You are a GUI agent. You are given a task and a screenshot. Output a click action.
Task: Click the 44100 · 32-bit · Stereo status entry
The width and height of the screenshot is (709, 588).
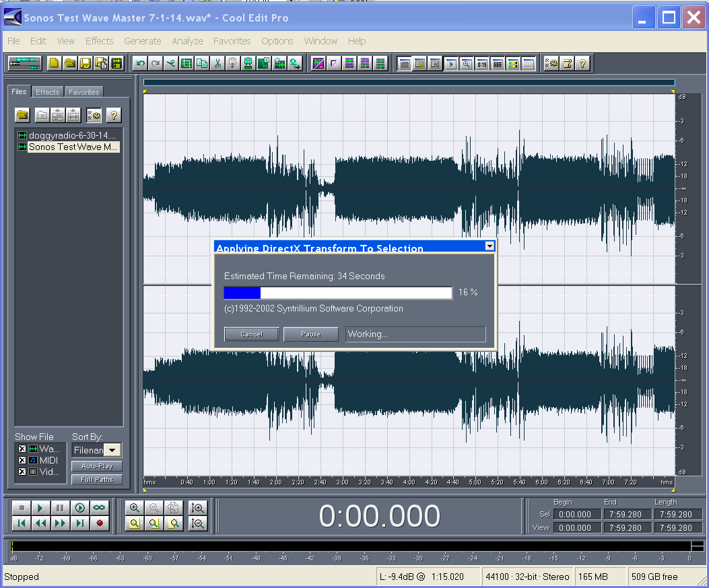coord(527,577)
